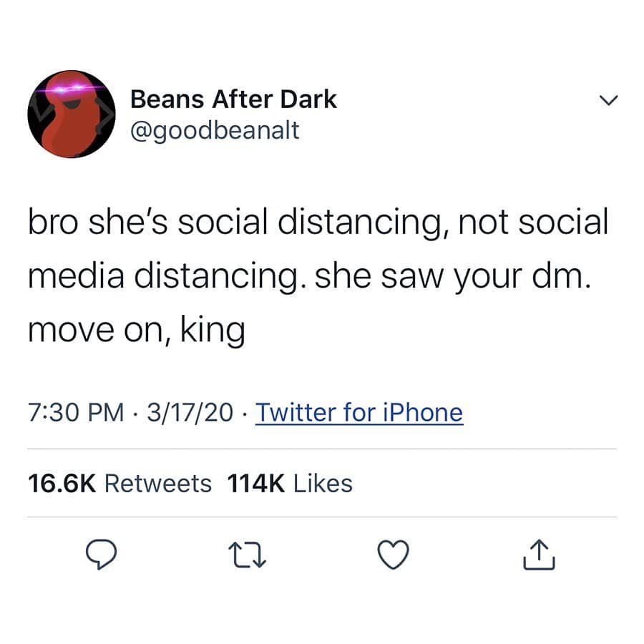The image size is (644, 644).
Task: View the 16.6K Retweets list
Action: pyautogui.click(x=119, y=484)
